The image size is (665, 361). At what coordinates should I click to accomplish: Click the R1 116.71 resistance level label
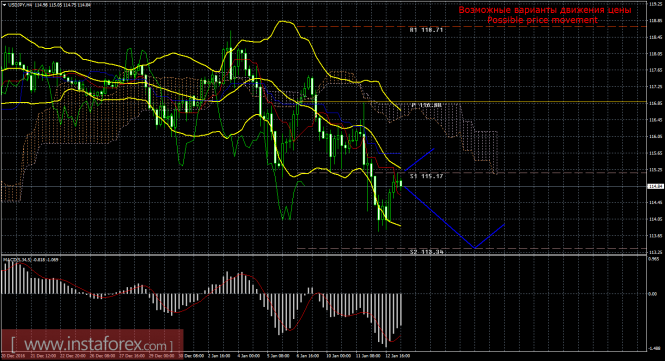[x=426, y=30]
